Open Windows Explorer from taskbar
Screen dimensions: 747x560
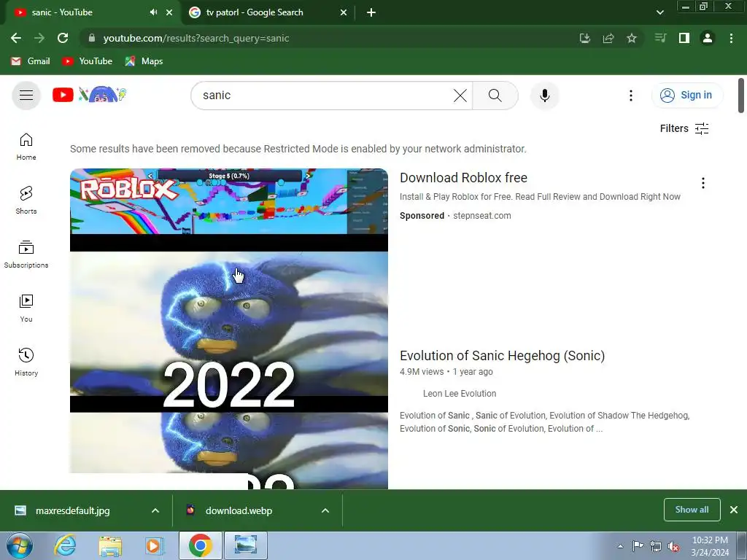(x=110, y=545)
